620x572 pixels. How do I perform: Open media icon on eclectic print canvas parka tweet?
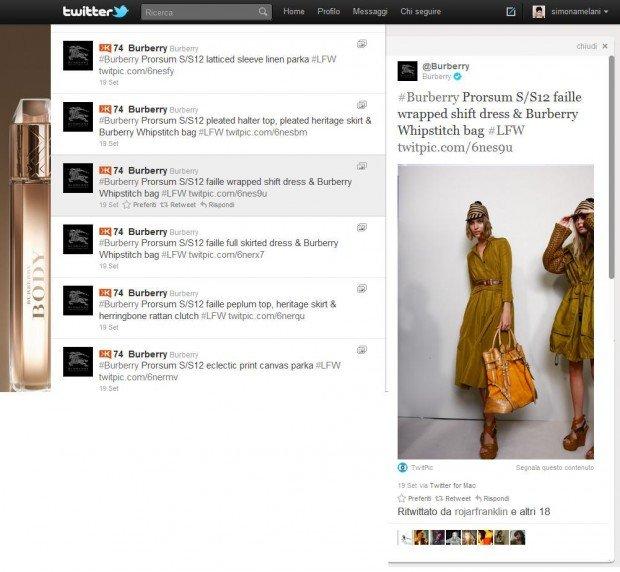click(x=362, y=350)
